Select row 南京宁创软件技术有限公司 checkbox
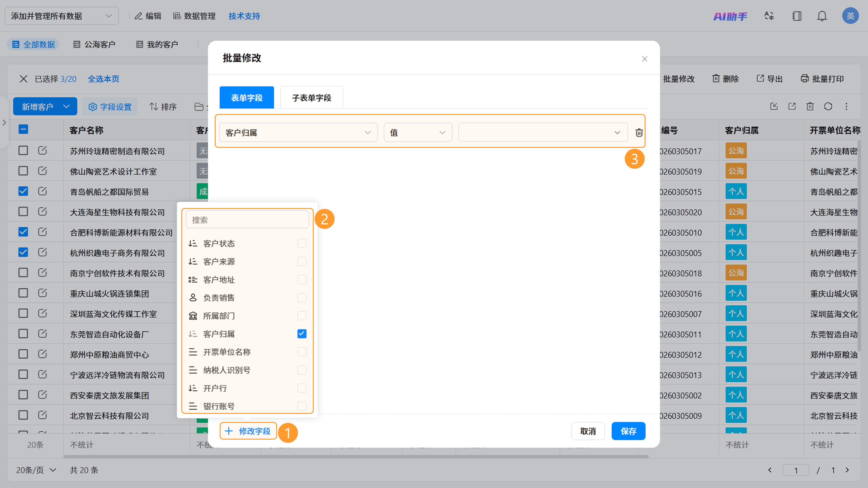Viewport: 868px width, 488px height. click(23, 272)
